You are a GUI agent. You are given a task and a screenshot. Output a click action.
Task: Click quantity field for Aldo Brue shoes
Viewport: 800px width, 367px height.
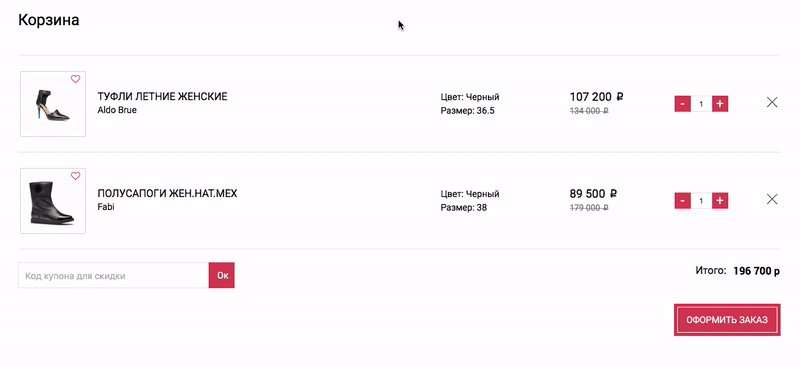click(701, 104)
